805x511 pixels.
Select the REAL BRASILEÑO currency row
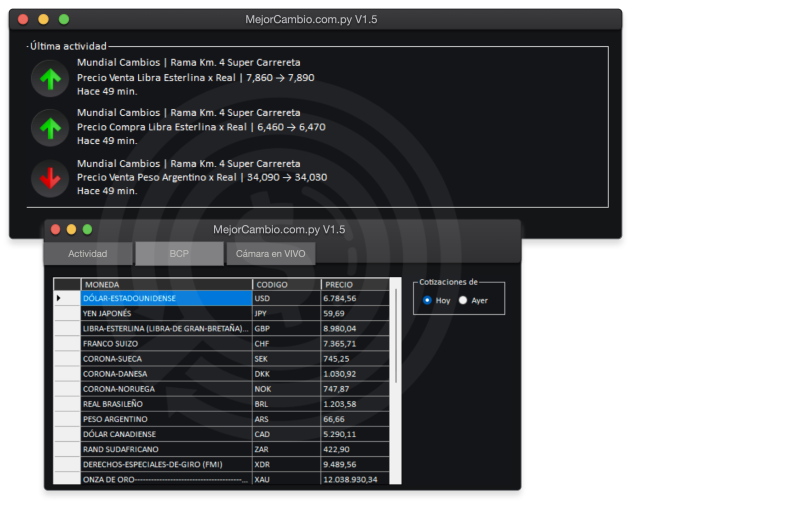[165, 404]
